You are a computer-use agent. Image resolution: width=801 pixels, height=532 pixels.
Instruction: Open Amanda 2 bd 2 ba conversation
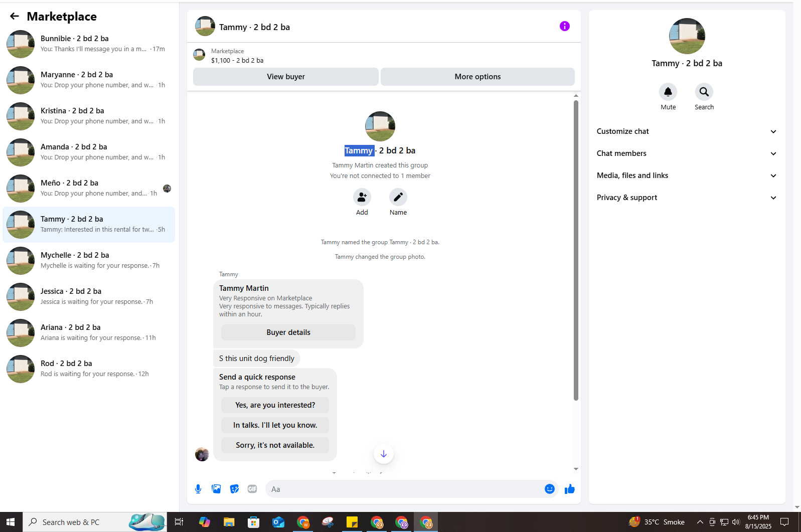[x=89, y=152]
